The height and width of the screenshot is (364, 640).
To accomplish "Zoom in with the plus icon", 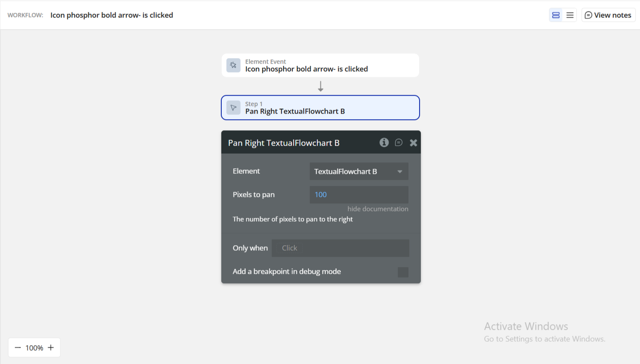I will tap(51, 348).
